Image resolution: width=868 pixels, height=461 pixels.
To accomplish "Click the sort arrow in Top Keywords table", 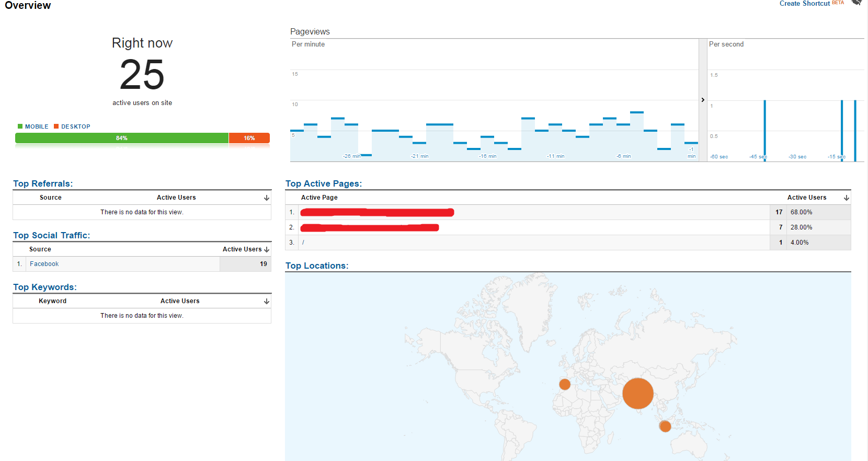I will [x=267, y=302].
